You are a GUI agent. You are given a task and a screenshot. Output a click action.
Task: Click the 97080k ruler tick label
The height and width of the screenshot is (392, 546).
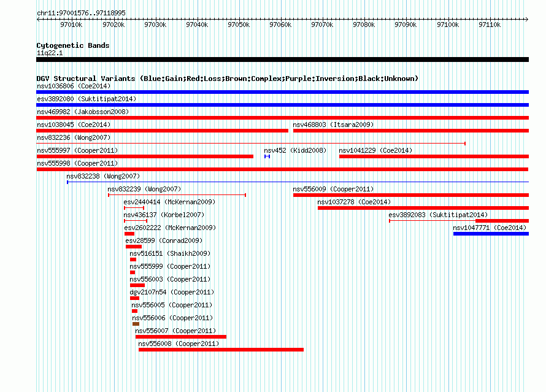pyautogui.click(x=364, y=25)
